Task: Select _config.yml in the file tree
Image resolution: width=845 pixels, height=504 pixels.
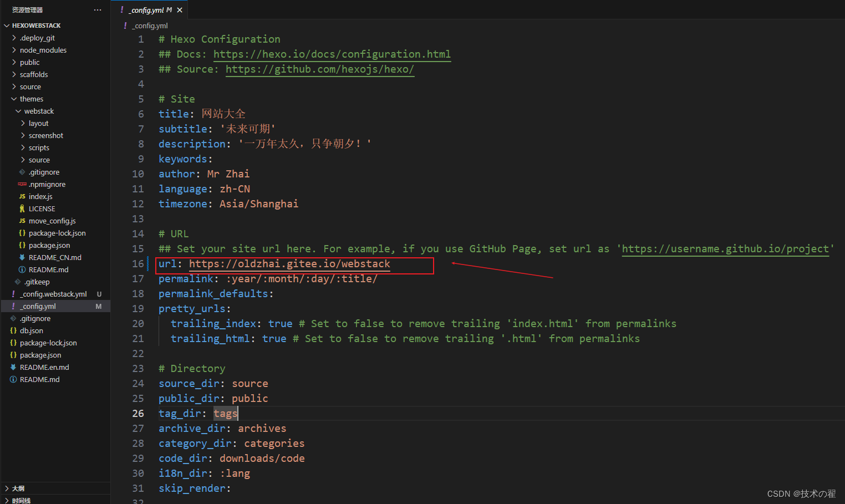Action: [55, 306]
